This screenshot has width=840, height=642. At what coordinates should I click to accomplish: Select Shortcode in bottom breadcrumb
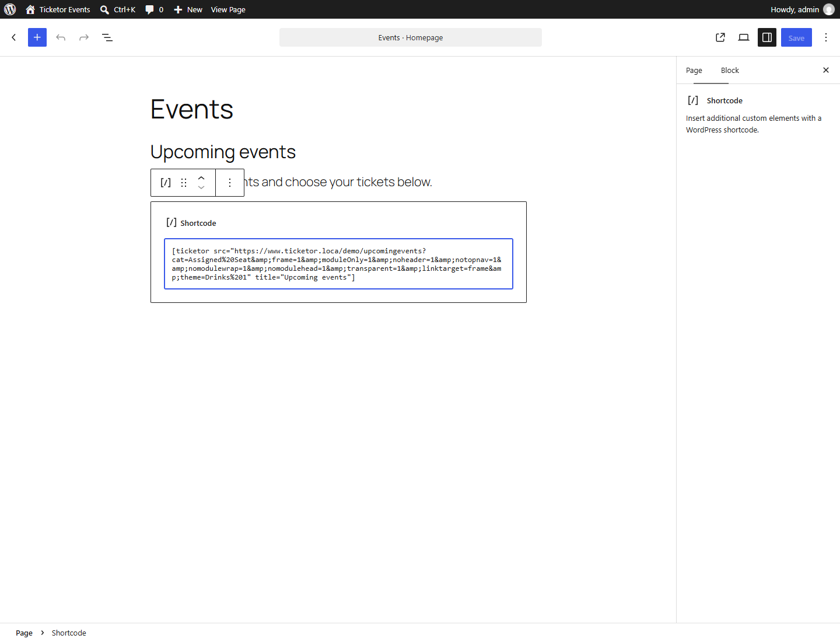pos(69,633)
